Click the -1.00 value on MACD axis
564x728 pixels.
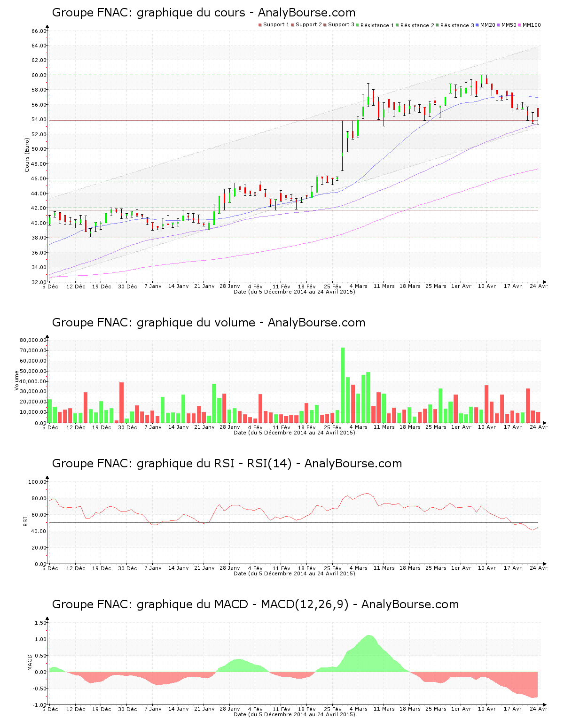(x=40, y=705)
